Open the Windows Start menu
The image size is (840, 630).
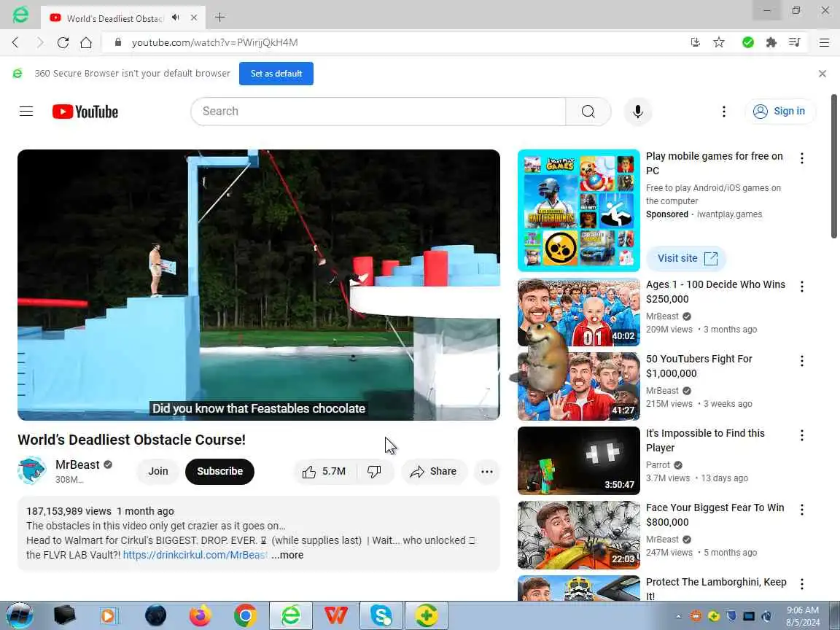(x=19, y=615)
